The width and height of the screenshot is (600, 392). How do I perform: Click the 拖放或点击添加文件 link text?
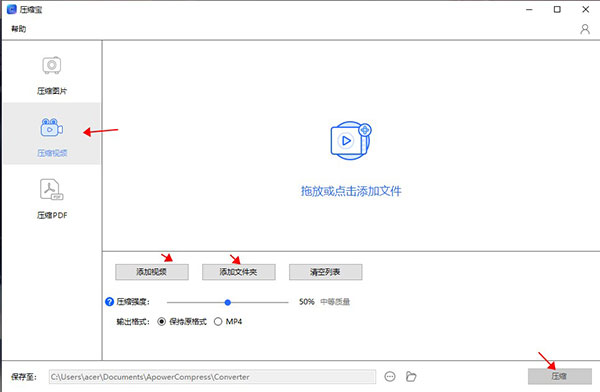pos(351,191)
